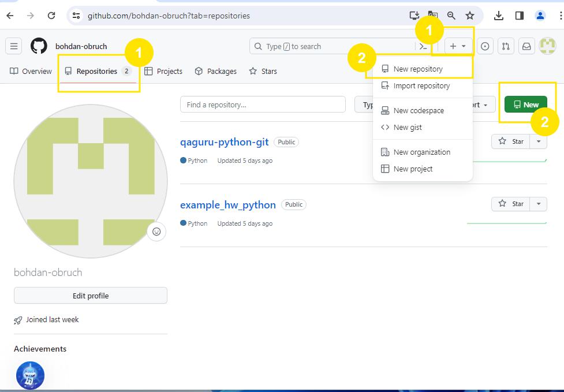Viewport: 564px width, 392px height.
Task: Click the large profile avatar picture
Action: pos(91,181)
